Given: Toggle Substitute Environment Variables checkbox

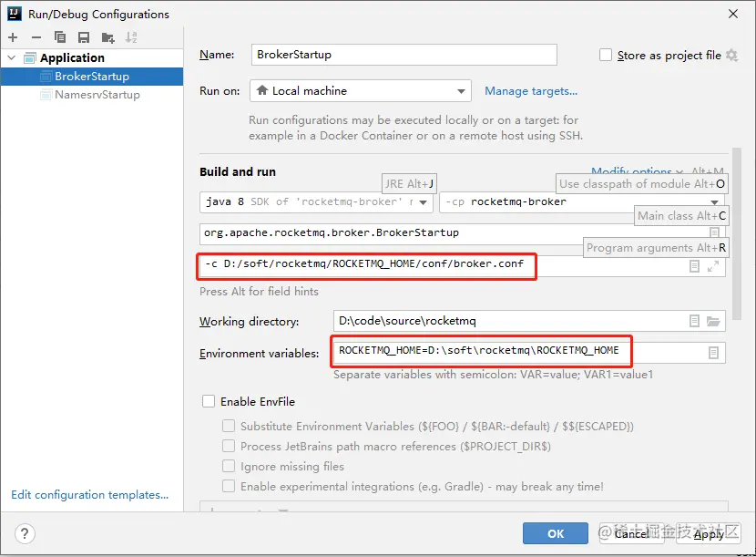Looking at the screenshot, I should point(229,426).
